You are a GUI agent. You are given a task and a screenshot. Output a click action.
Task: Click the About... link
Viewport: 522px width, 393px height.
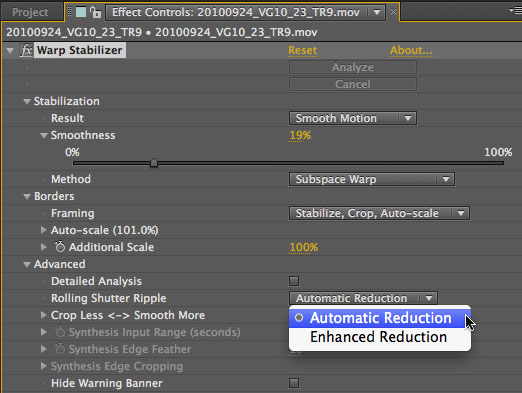(x=411, y=50)
